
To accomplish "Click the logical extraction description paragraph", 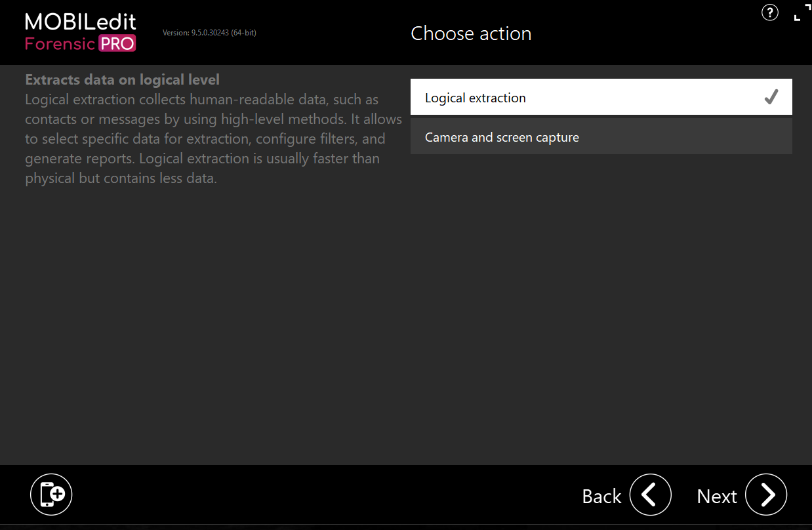I will tap(213, 139).
